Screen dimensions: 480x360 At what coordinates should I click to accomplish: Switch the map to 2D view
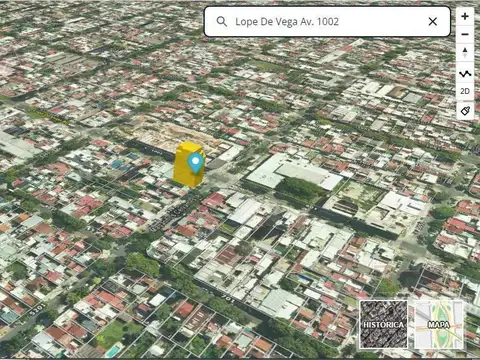(465, 91)
